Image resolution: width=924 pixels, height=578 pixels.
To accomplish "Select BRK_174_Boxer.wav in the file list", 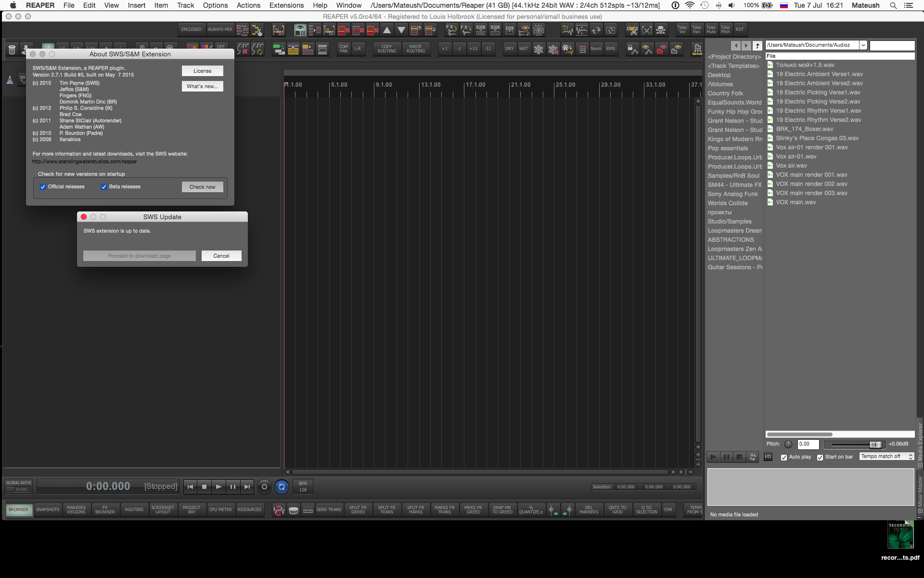I will pyautogui.click(x=804, y=129).
